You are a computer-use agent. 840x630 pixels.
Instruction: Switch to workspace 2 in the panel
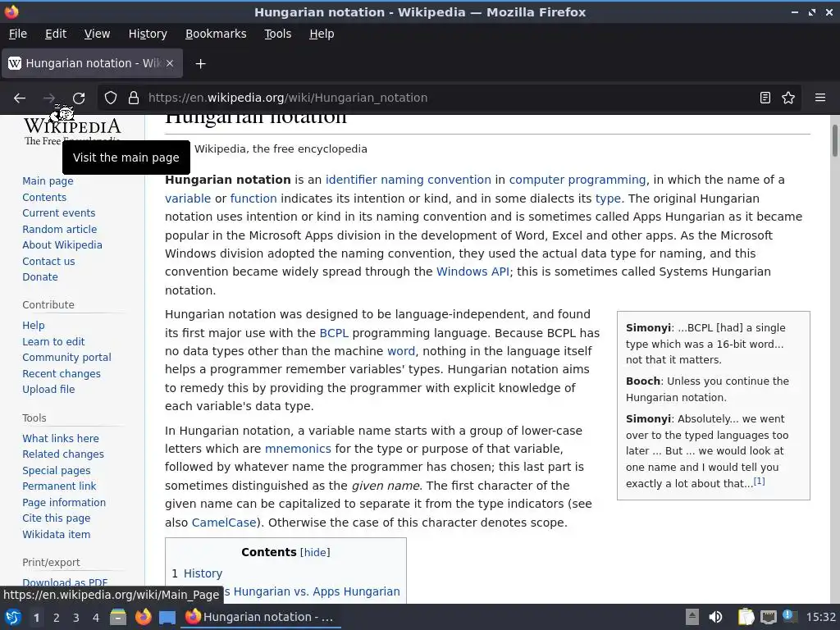coord(57,618)
